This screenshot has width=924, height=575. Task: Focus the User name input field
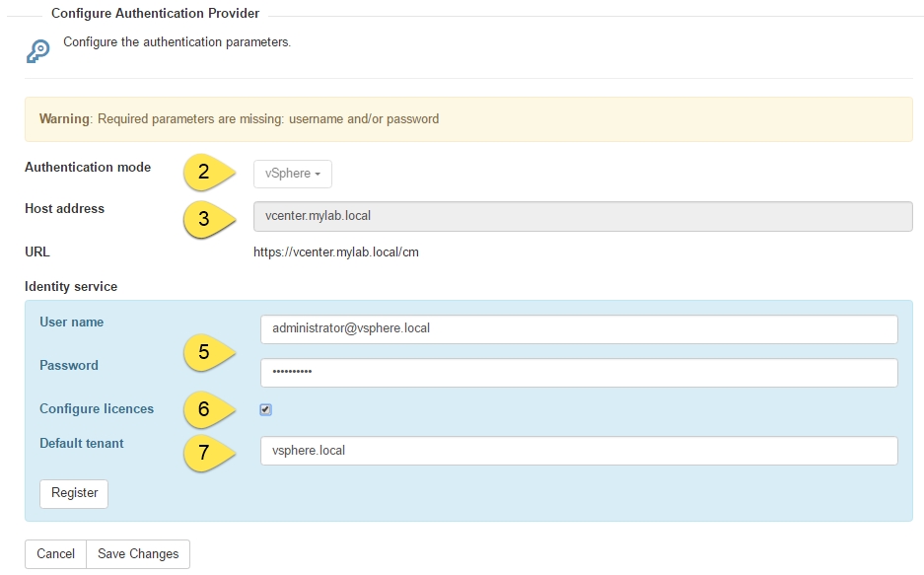579,328
